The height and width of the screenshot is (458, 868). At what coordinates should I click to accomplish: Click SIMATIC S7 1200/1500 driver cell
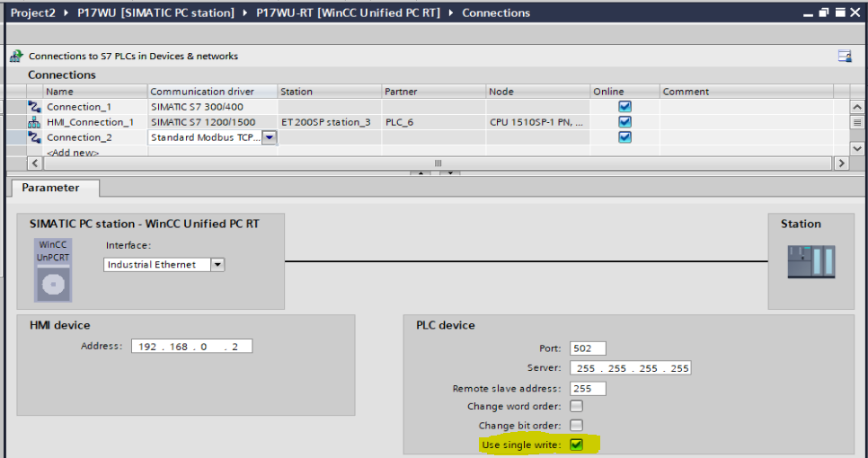coord(213,122)
